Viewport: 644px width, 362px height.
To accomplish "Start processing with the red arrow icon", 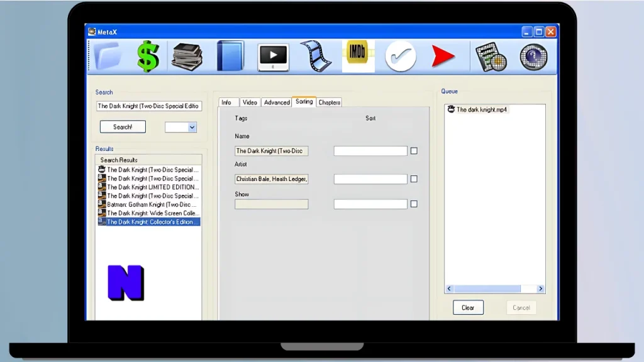I will [x=443, y=56].
